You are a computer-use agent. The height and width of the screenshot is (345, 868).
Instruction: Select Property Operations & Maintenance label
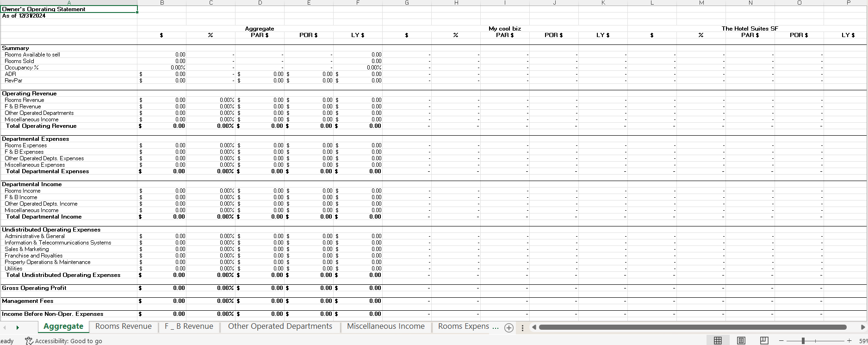[x=48, y=262]
